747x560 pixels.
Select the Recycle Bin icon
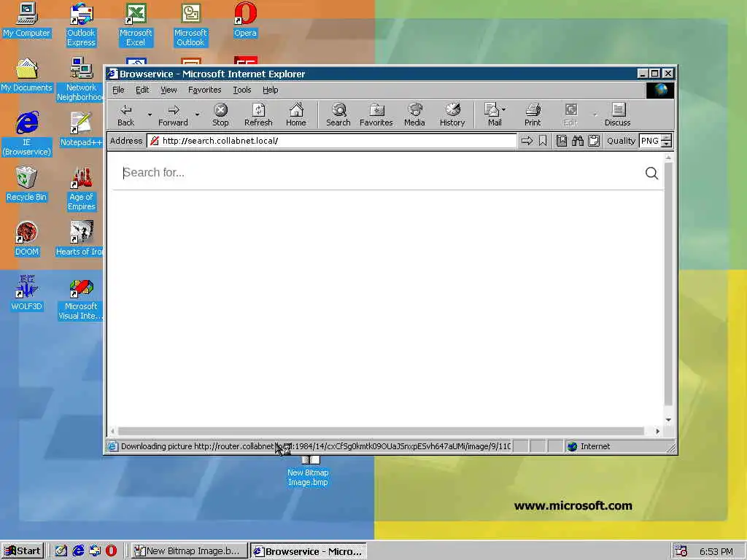(27, 184)
